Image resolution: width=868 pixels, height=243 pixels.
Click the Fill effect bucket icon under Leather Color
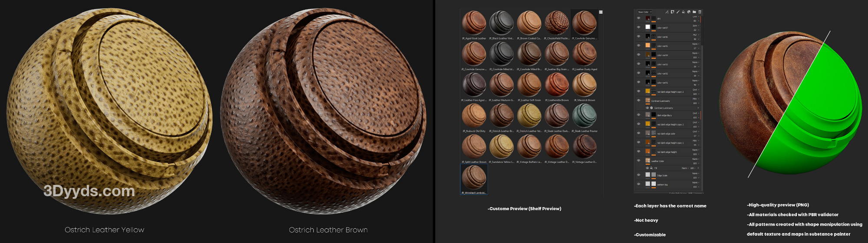click(651, 168)
